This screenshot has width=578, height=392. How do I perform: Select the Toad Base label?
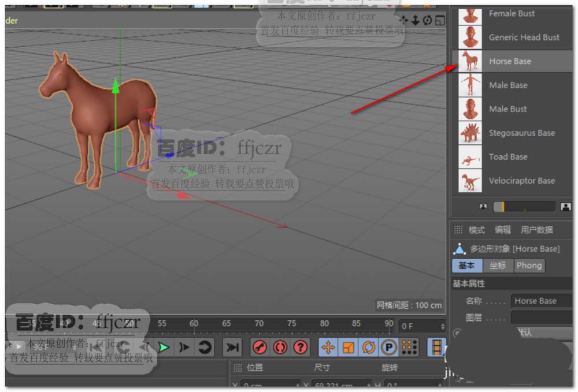pos(508,157)
